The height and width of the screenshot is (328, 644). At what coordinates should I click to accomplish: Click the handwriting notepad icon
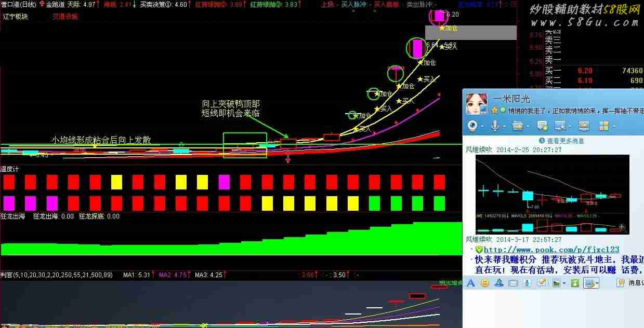[x=541, y=283]
